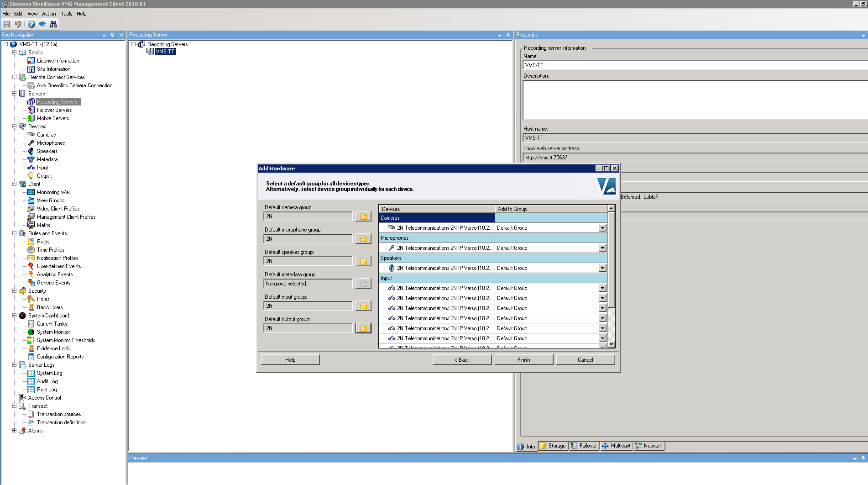Screen dimensions: 868x485
Task: Open camera device Add to Group dropdown
Action: [x=602, y=228]
